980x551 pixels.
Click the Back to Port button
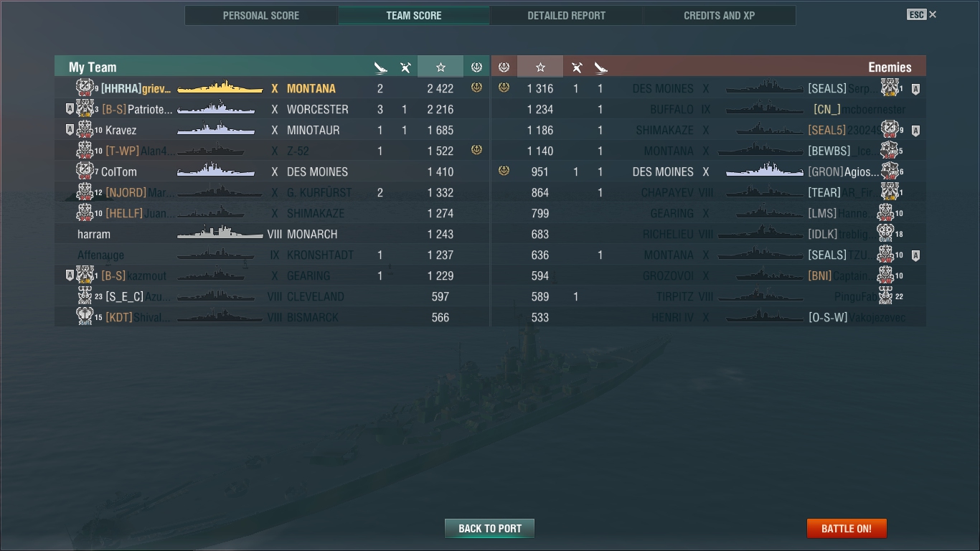490,529
